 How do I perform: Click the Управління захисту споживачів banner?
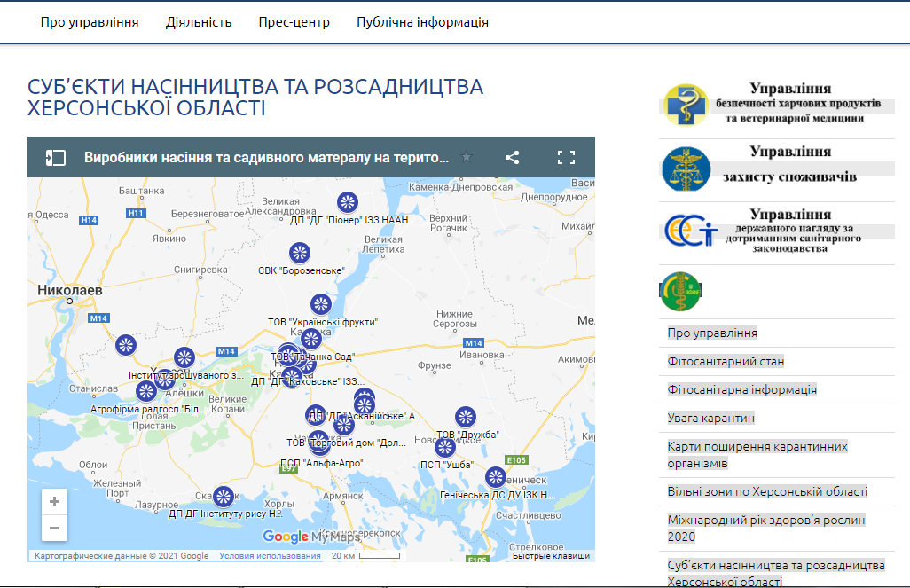776,169
